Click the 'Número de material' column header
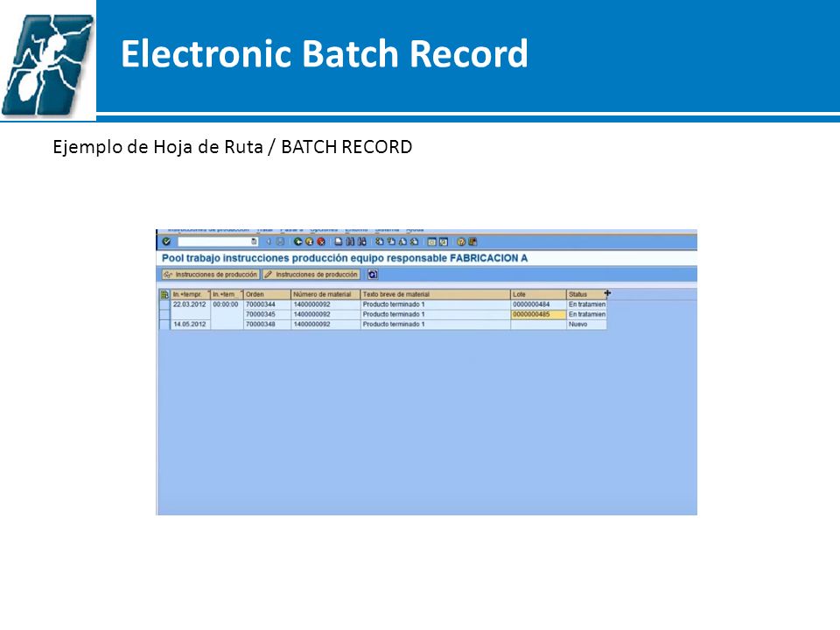This screenshot has height=630, width=840. (x=325, y=295)
